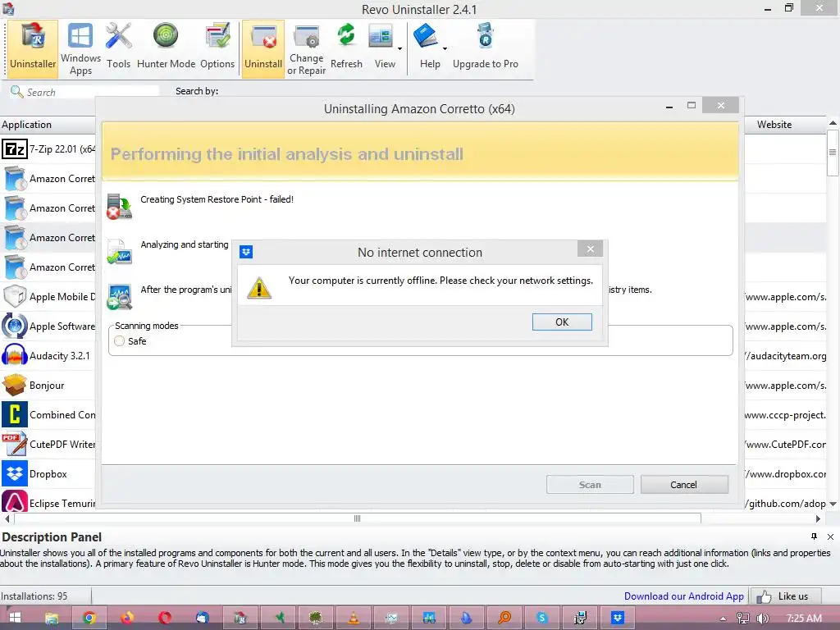Select the Combined Community Codec entry icon
The height and width of the screenshot is (630, 840).
pos(15,414)
